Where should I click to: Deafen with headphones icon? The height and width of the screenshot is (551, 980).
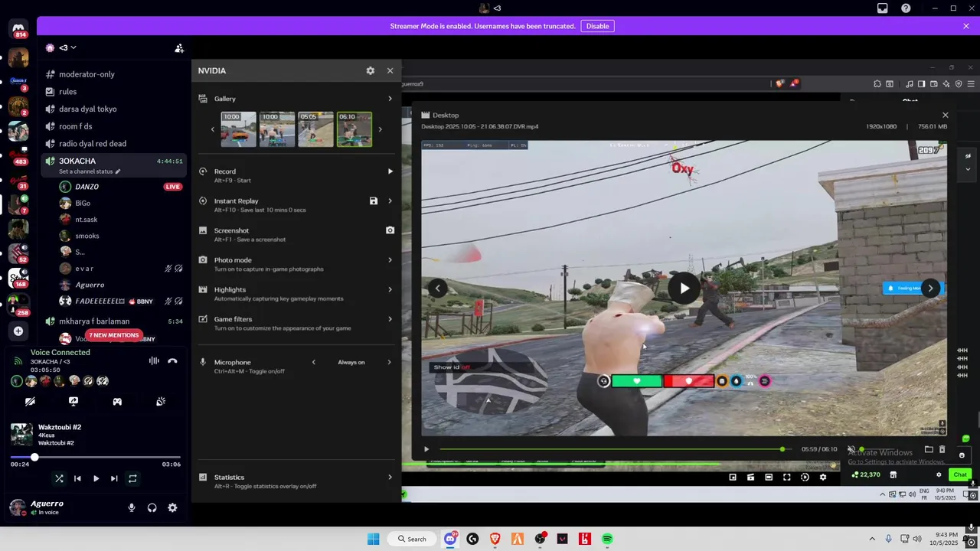click(x=152, y=507)
